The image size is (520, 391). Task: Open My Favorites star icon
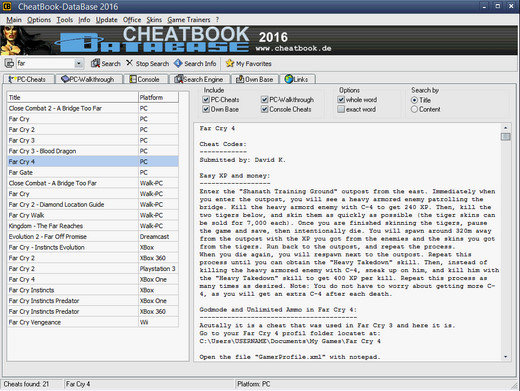[230, 63]
